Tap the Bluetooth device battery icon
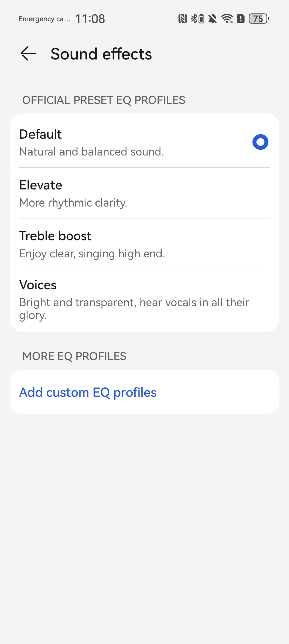289x644 pixels. pyautogui.click(x=201, y=19)
